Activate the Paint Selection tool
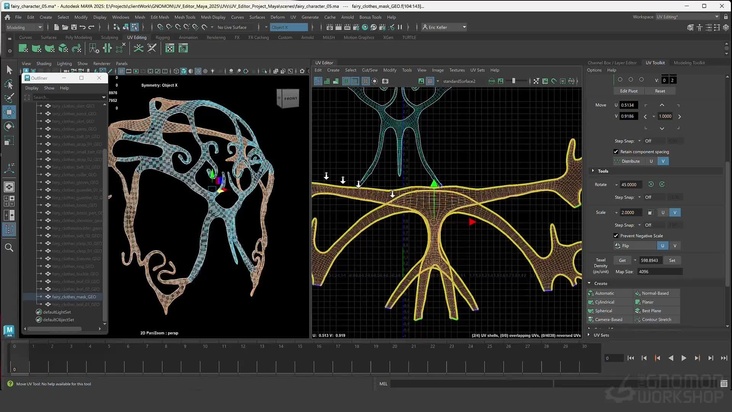 9,98
